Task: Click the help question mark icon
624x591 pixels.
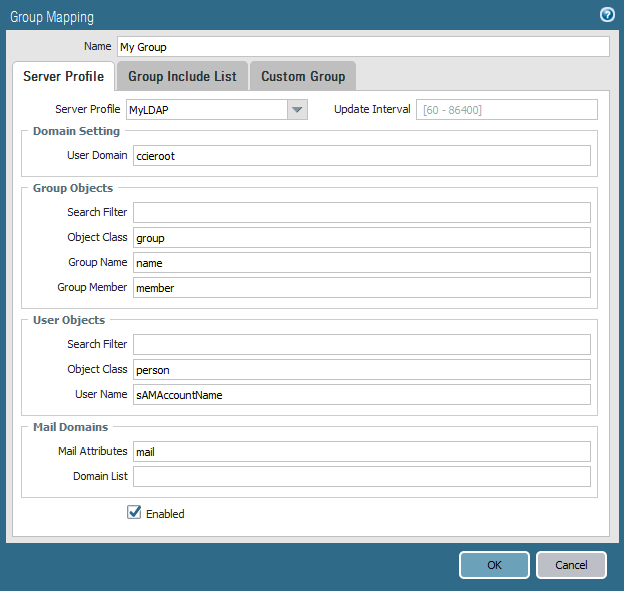Action: pos(606,15)
